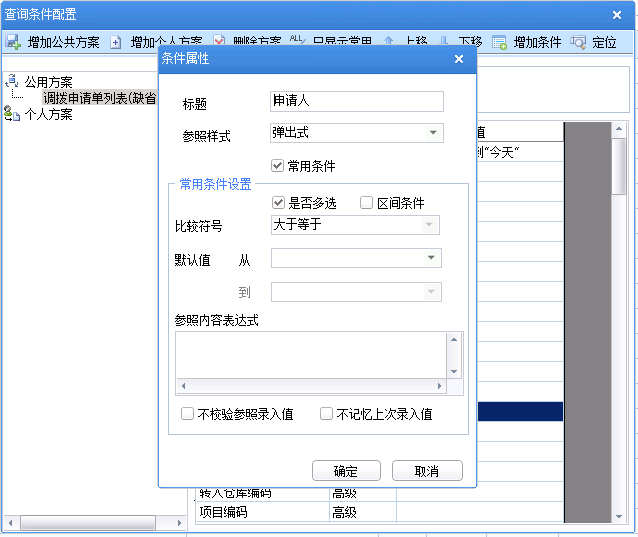Click the 个人方案 tree node icon
This screenshot has width=638, height=537.
pos(13,114)
